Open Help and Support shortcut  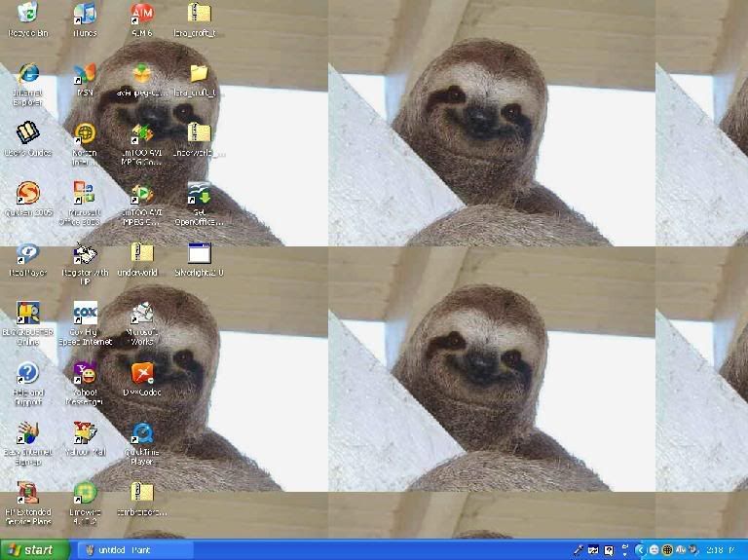(28, 374)
